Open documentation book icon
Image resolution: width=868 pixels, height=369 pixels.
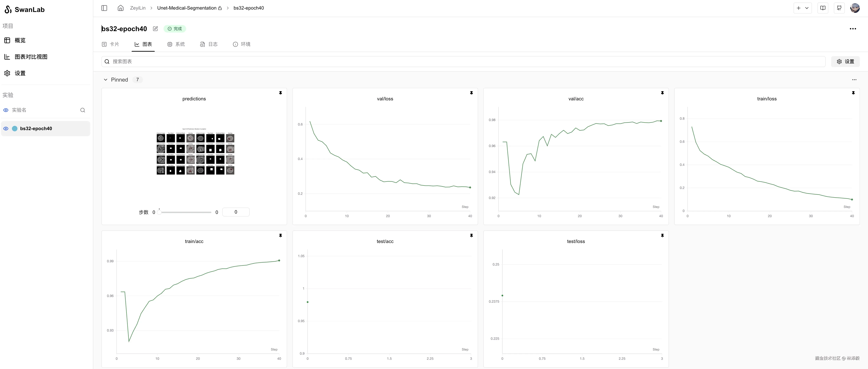[x=823, y=8]
